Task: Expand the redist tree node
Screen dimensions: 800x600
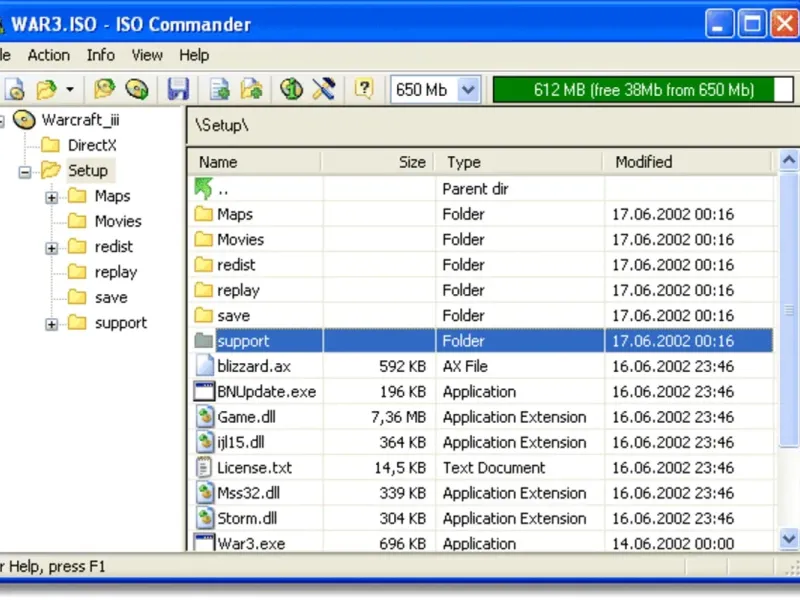Action: (x=51, y=248)
